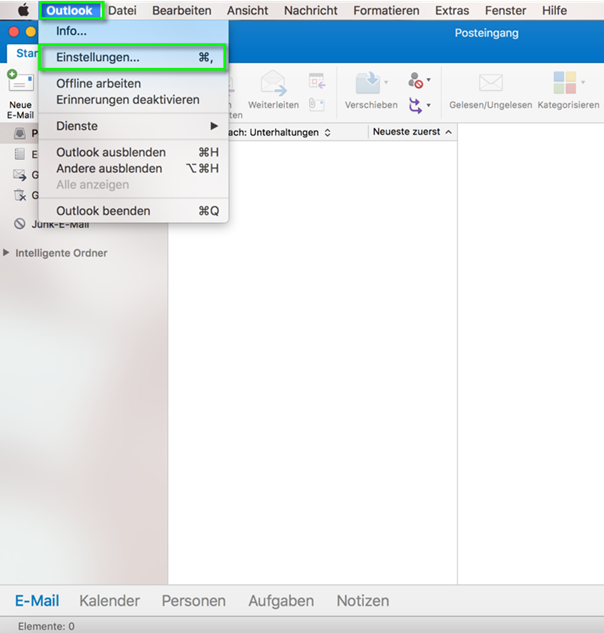Viewport: 604px width, 633px height.
Task: Click the Weiterleiten envelope icon
Action: coord(273,83)
